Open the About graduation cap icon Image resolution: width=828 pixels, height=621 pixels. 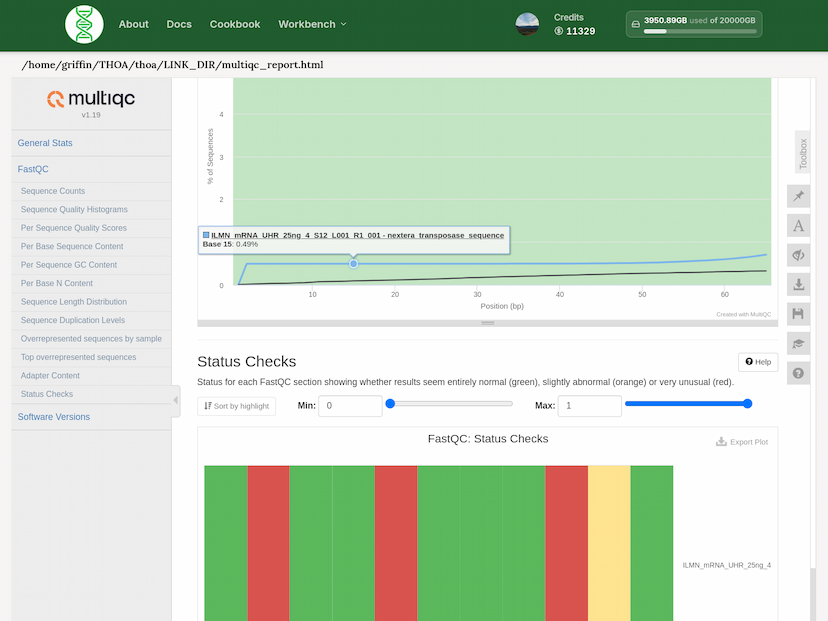pos(798,343)
